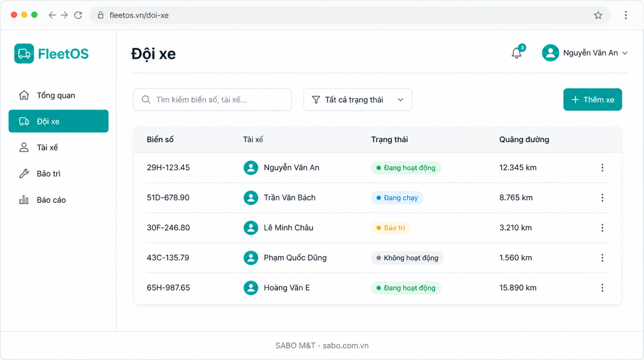Screen dimensions: 644x360
Task: Click avatar of driver Lê Minh Châu
Action: pos(251,228)
